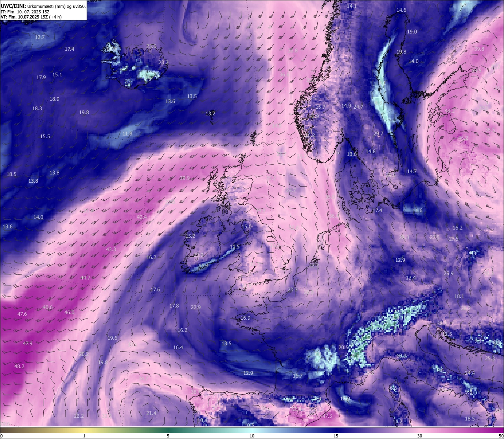Click the 15.2 value over western Ireland
Image resolution: width=504 pixels, height=439 pixels.
coord(190,236)
